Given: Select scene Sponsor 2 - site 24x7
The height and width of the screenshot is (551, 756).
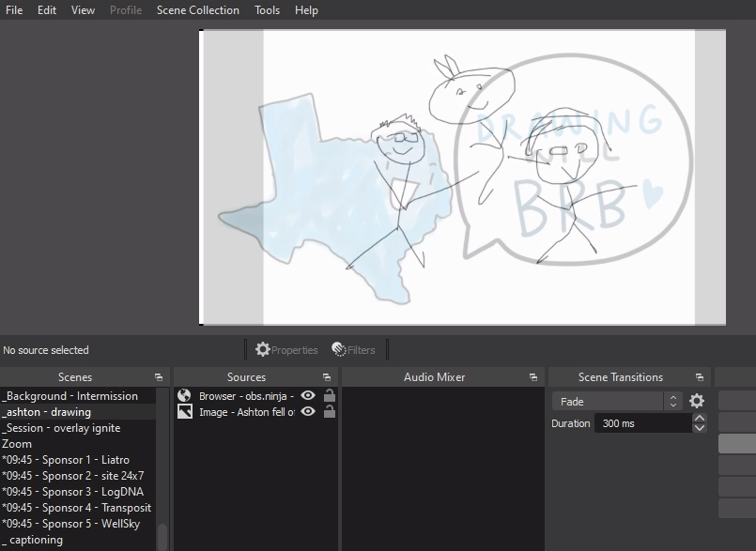Looking at the screenshot, I should click(x=78, y=476).
